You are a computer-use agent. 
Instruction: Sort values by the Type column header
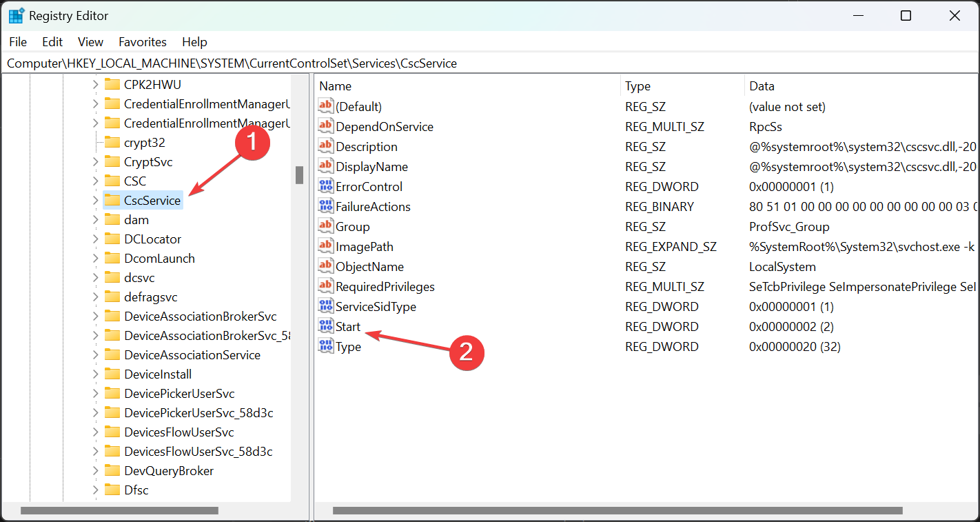682,86
